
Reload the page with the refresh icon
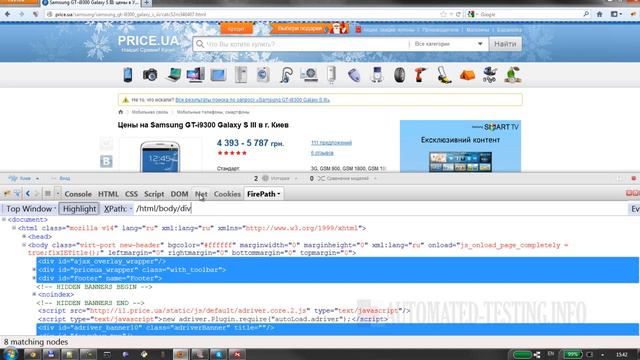[458, 14]
